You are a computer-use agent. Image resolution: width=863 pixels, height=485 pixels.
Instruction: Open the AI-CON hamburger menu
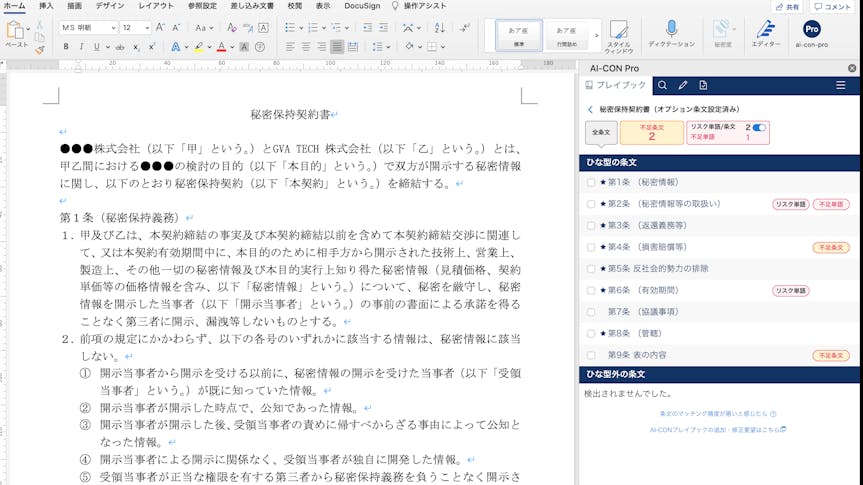point(840,85)
